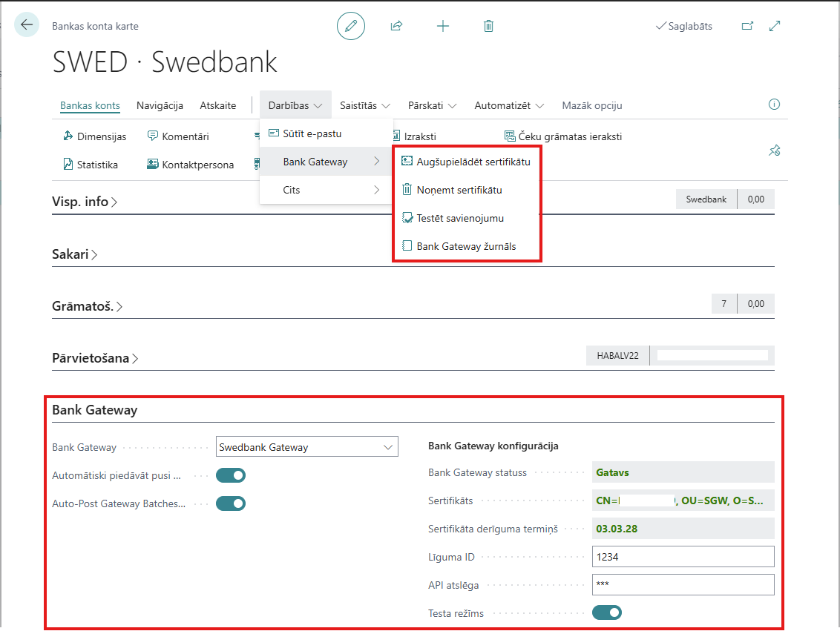Click the pin action bar icon
840x631 pixels.
click(x=774, y=151)
